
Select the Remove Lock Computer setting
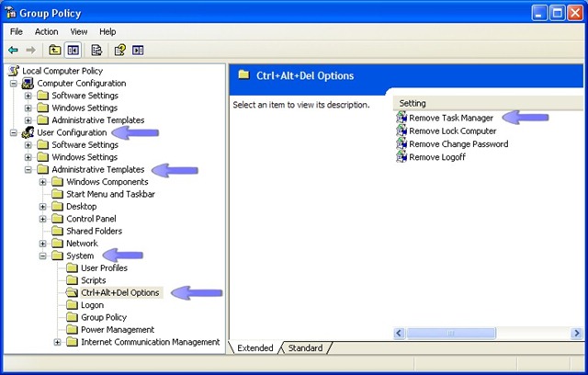click(x=453, y=131)
